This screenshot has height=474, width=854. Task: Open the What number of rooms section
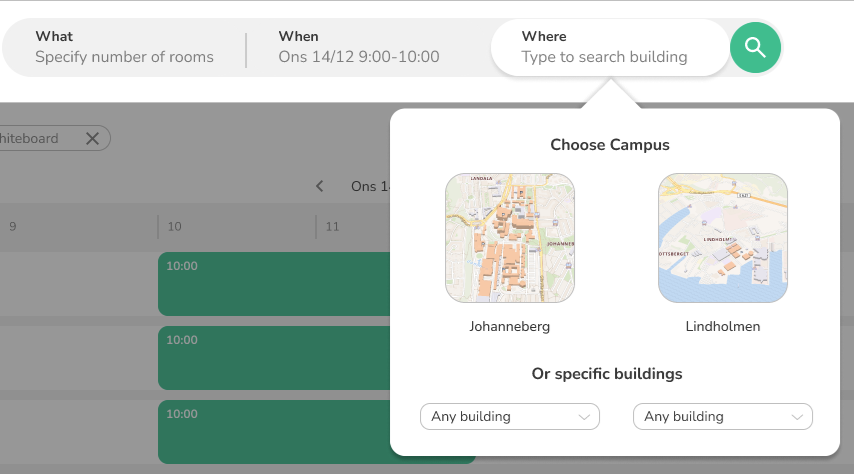(125, 47)
